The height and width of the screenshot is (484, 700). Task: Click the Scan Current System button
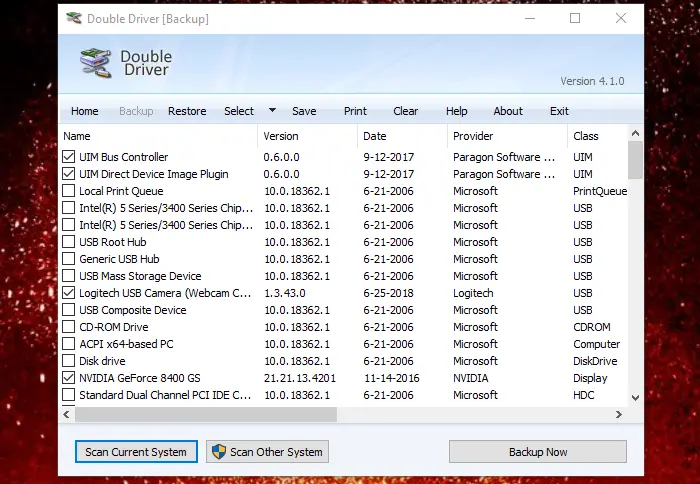[136, 452]
